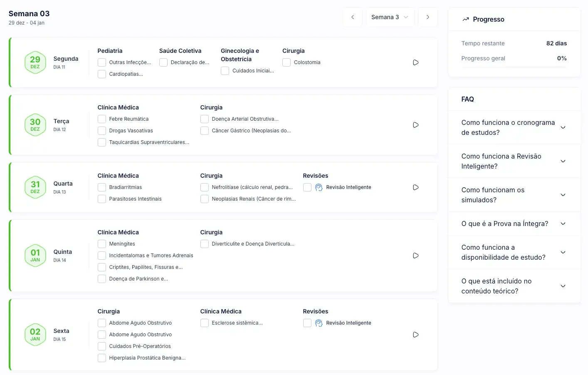This screenshot has height=375, width=588.
Task: Open the Semana 3 week selector dropdown
Action: click(x=390, y=17)
